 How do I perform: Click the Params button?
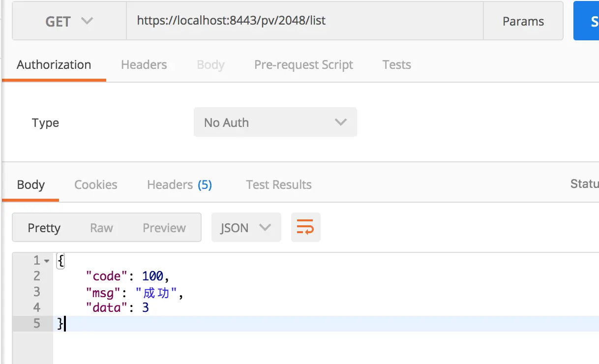coord(523,21)
